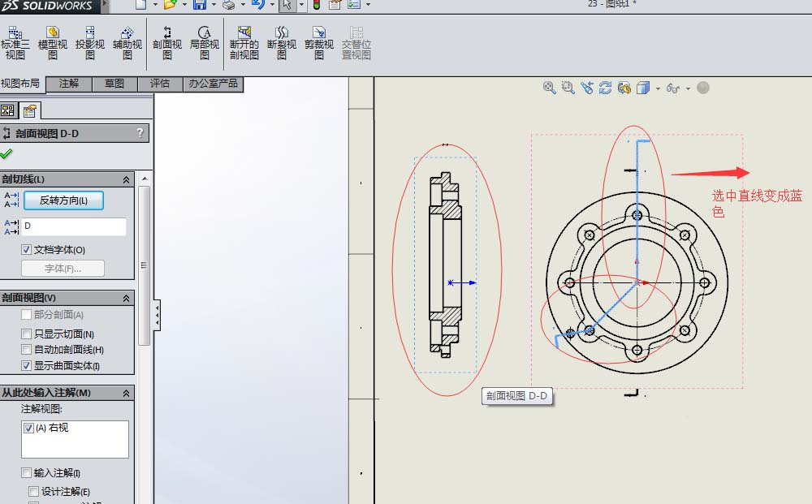Collapse the 剖切线 panel section
This screenshot has width=812, height=504.
click(127, 179)
